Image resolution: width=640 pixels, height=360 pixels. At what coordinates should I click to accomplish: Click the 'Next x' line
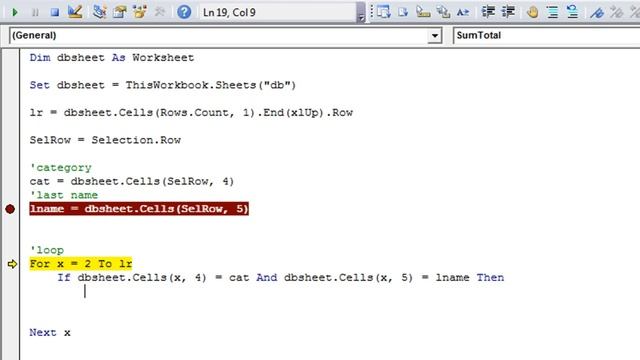click(50, 333)
